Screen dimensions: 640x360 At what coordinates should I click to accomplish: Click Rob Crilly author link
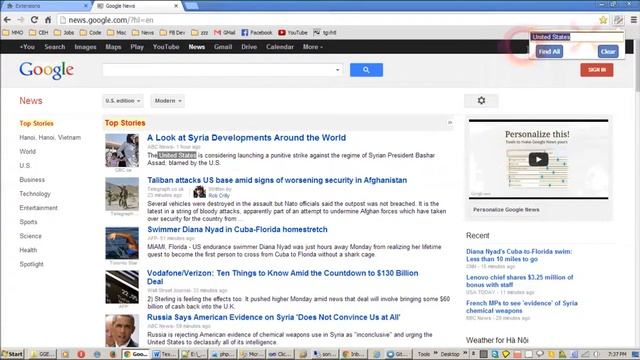pyautogui.click(x=219, y=196)
